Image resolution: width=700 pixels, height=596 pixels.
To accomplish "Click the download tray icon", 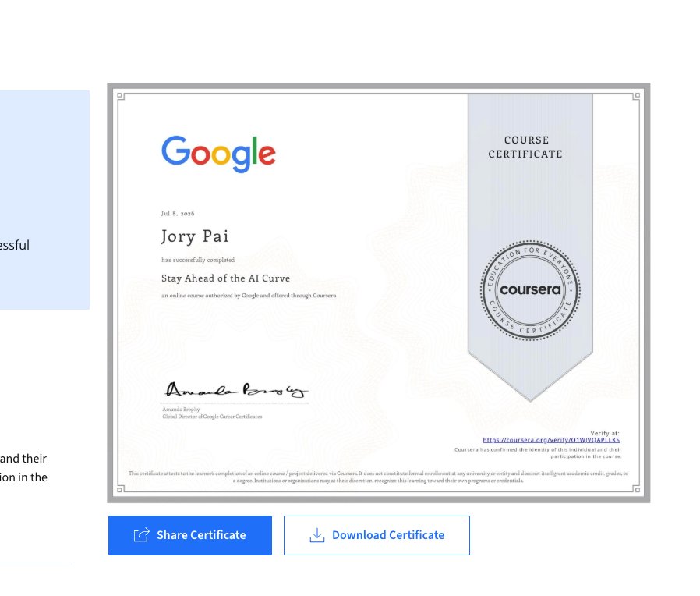I will click(317, 535).
